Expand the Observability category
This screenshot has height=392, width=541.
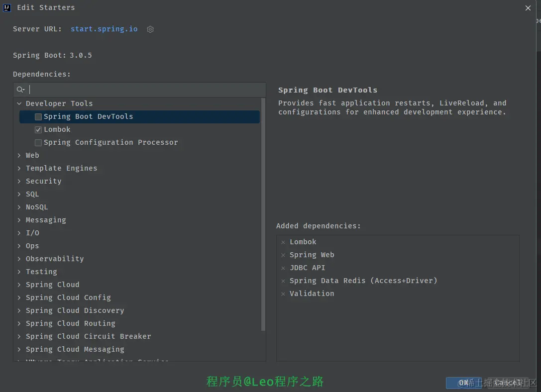[x=19, y=259]
